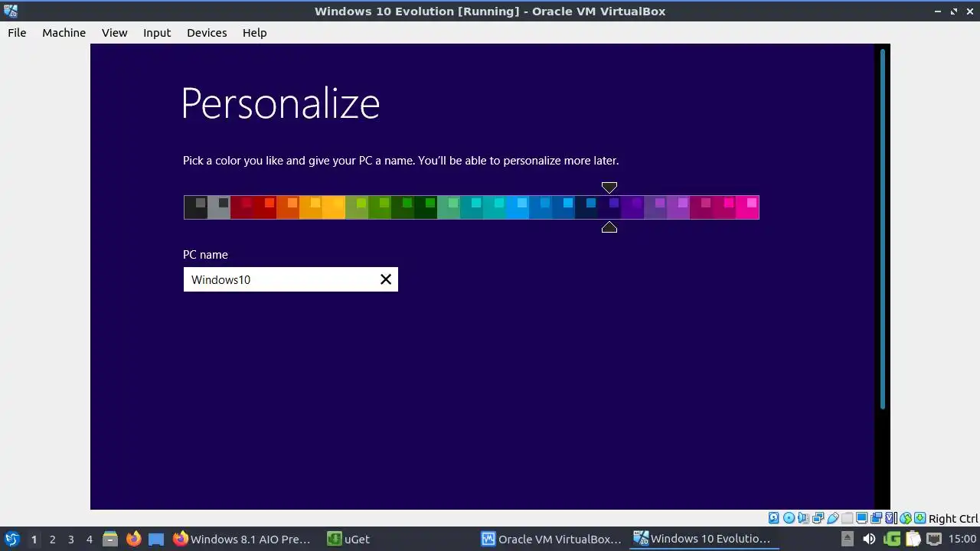
Task: Open the Input menu
Action: point(157,32)
